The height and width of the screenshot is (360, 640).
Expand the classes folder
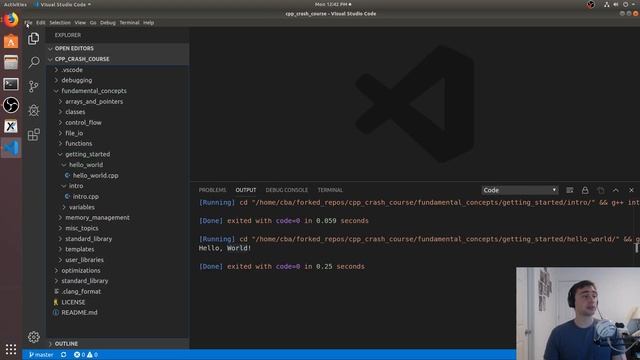click(x=118, y=112)
